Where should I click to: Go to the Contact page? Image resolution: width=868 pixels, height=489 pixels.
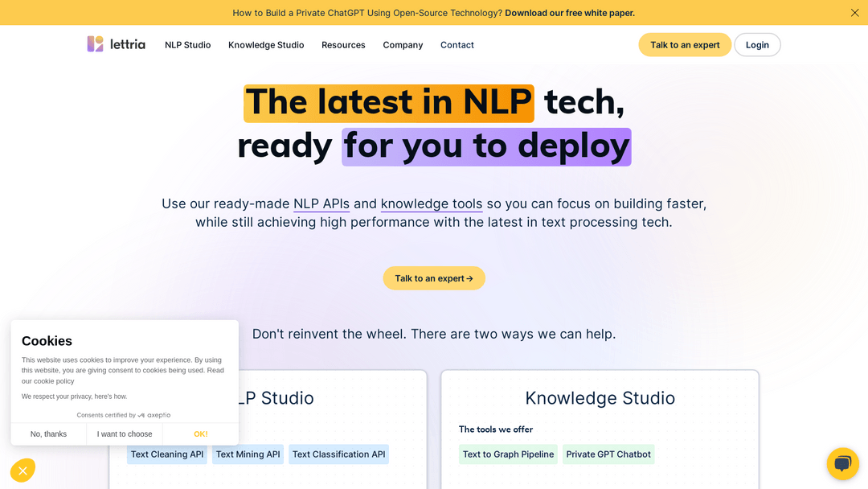(457, 45)
